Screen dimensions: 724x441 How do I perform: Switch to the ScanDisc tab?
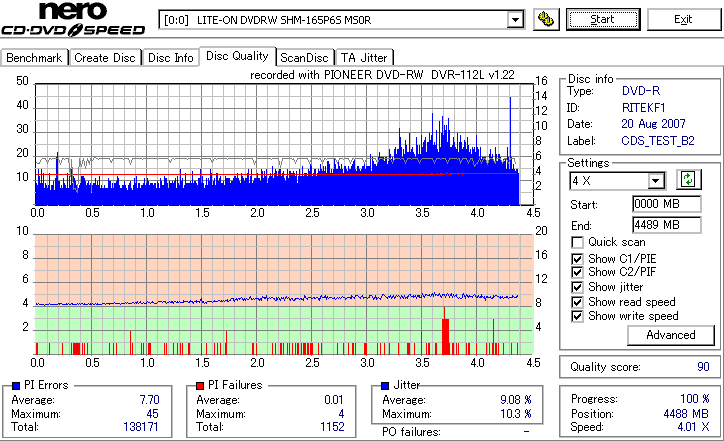[x=304, y=58]
